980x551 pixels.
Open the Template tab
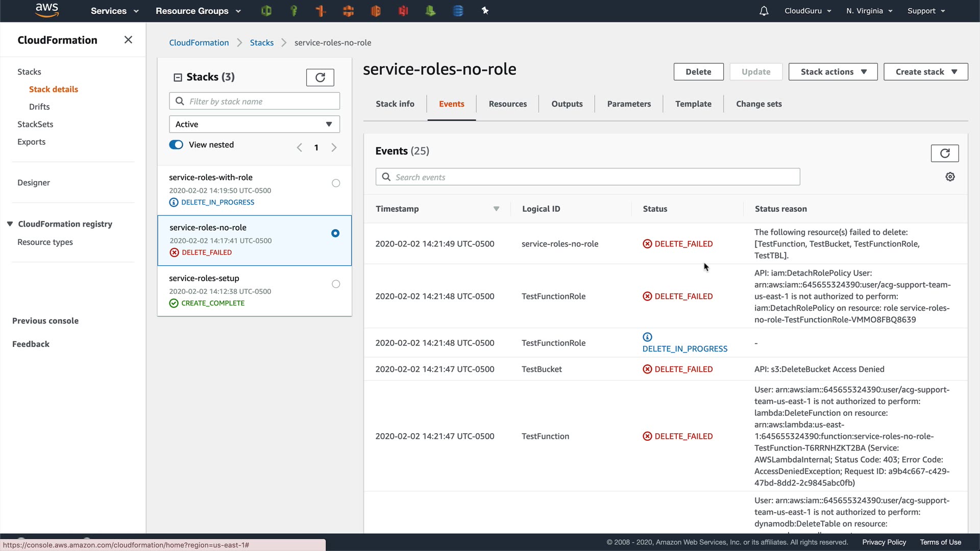point(693,104)
